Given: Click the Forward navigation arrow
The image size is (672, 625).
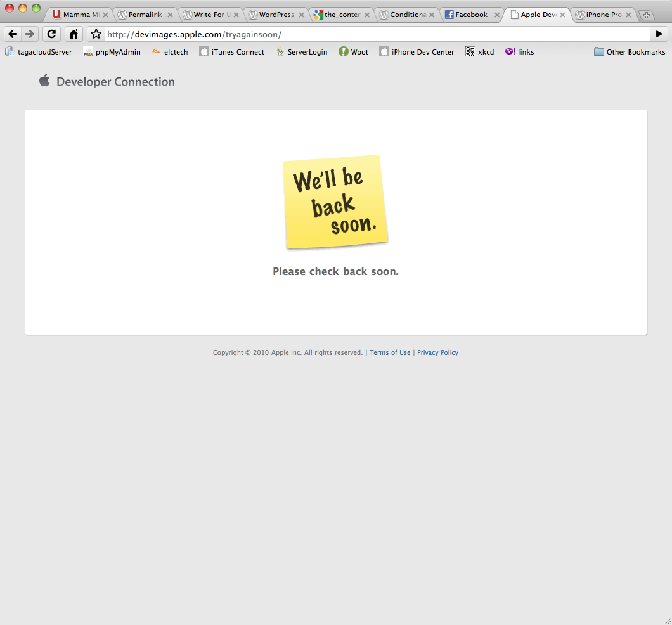Looking at the screenshot, I should 29,34.
